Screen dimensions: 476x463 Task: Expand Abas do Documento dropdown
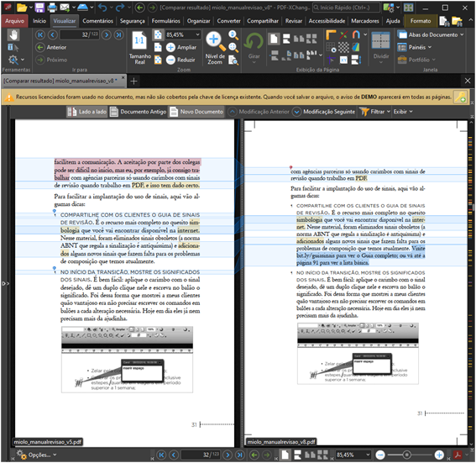462,34
